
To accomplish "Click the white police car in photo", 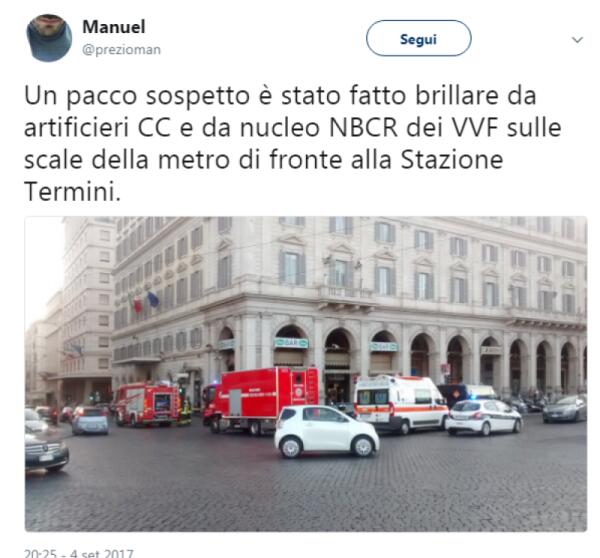I will [x=483, y=417].
